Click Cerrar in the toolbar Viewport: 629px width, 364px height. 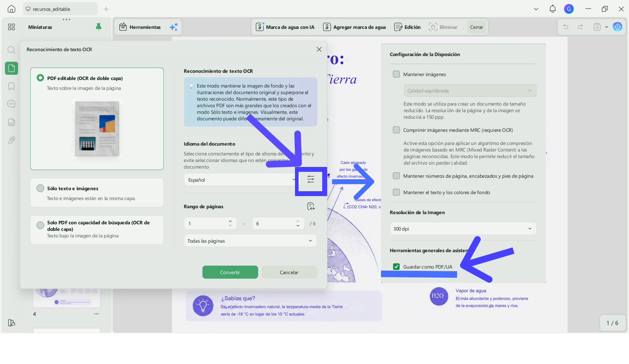click(476, 27)
